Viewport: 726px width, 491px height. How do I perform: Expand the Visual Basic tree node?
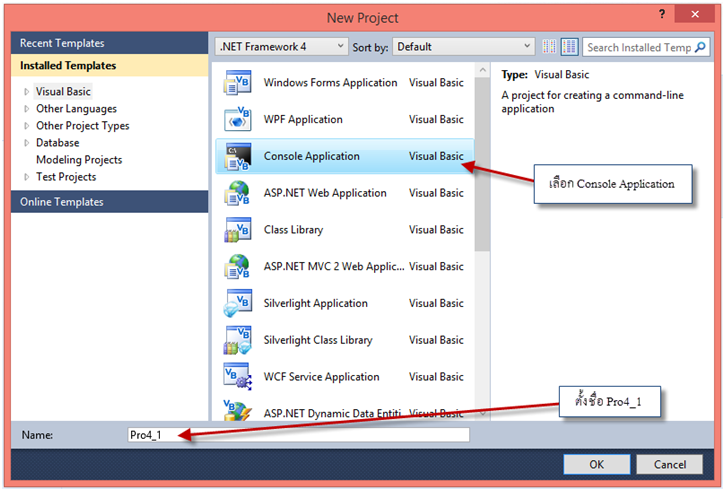(26, 92)
